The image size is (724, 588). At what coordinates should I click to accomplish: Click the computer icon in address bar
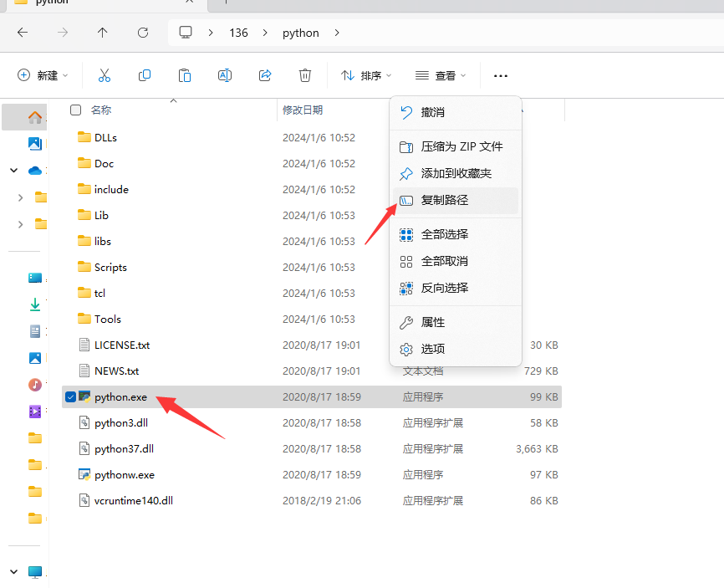tap(186, 33)
